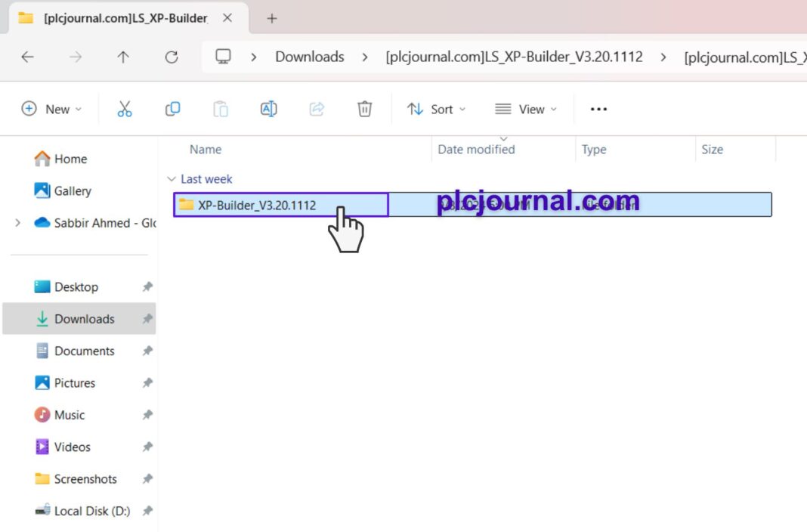Screen dimensions: 807x532
Task: Sort by Name column header
Action: [x=206, y=149]
